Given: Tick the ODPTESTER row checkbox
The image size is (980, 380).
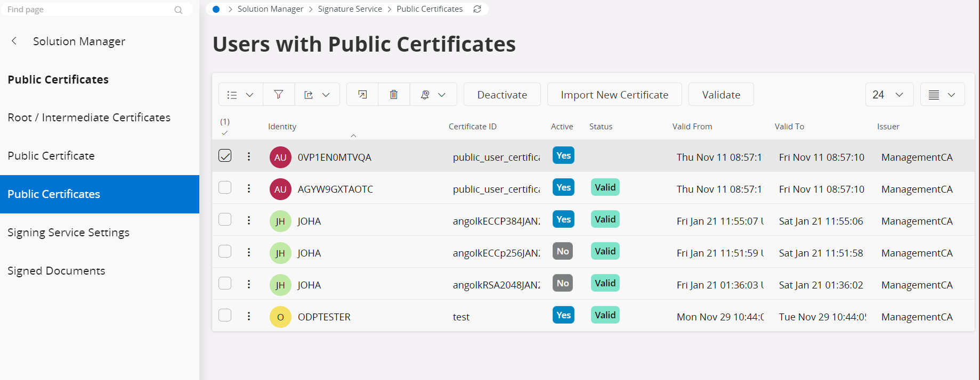Looking at the screenshot, I should coord(225,315).
